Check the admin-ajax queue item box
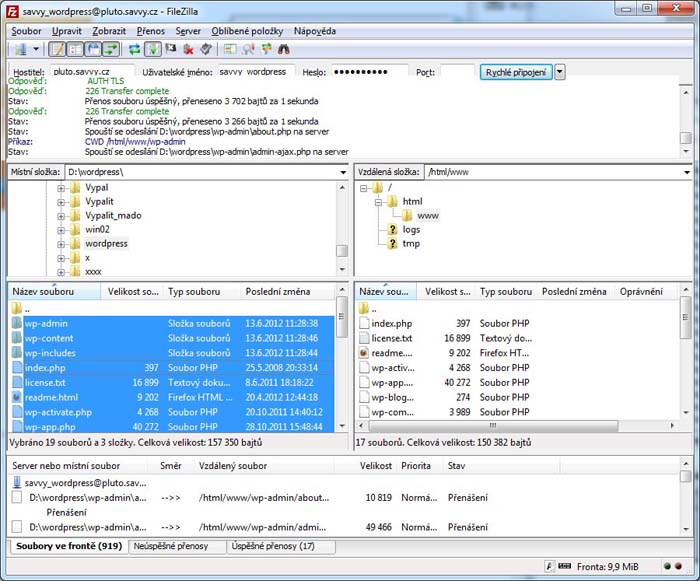This screenshot has width=700, height=581. click(17, 527)
